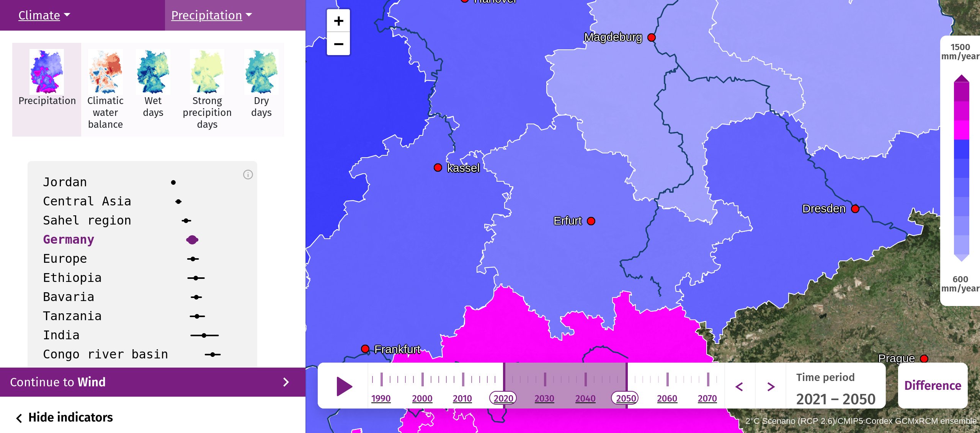980x433 pixels.
Task: Click the Erfurt city marker
Action: click(591, 221)
